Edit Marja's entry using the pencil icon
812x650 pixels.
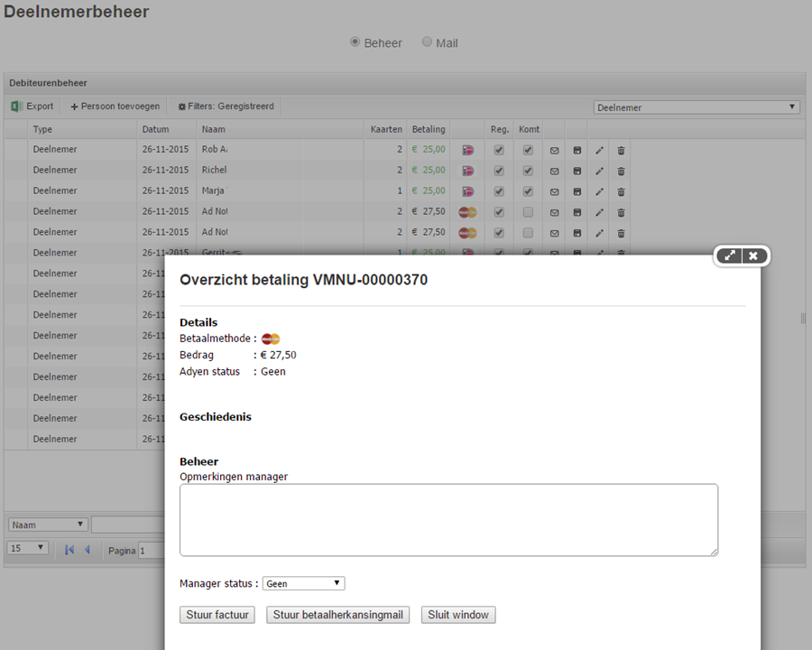click(x=599, y=191)
